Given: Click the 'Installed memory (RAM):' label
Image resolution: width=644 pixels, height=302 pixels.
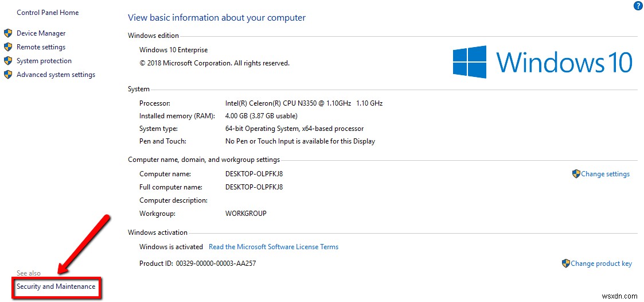Looking at the screenshot, I should (x=177, y=116).
